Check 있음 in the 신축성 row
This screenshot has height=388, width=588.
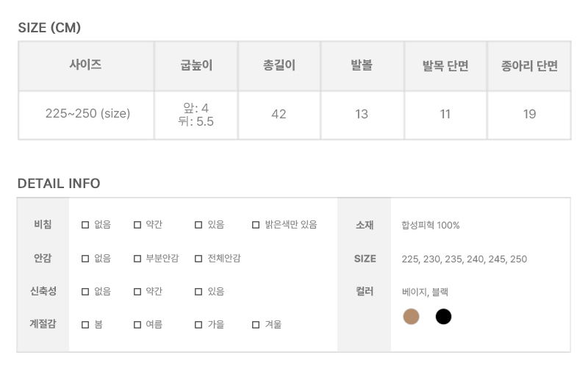(198, 292)
